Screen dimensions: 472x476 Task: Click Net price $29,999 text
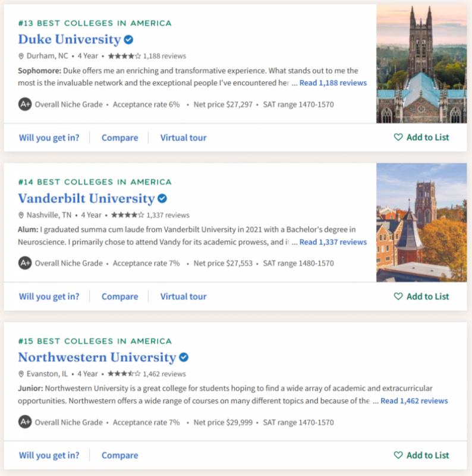point(223,422)
